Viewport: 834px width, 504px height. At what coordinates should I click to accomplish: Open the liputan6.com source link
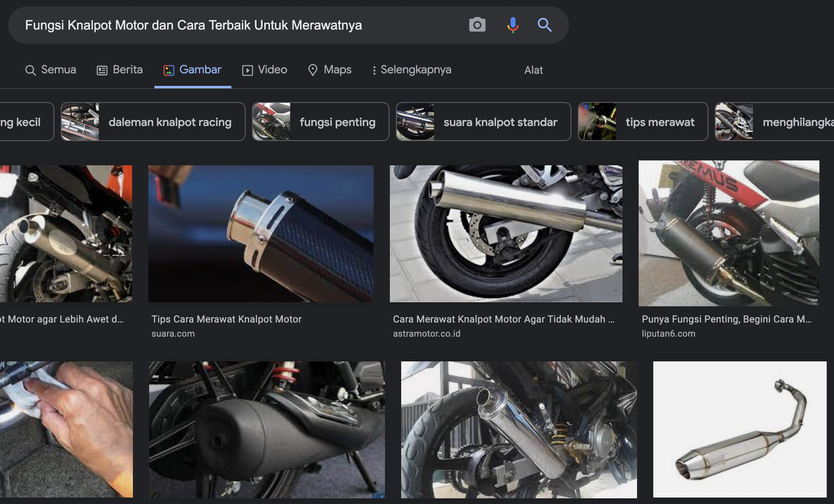coord(668,334)
